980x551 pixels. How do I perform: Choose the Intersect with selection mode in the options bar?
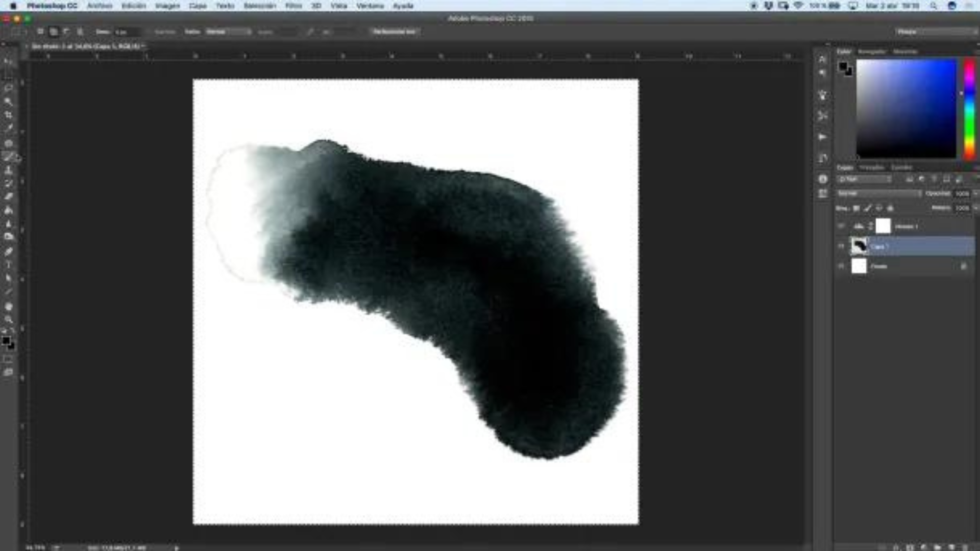[80, 32]
